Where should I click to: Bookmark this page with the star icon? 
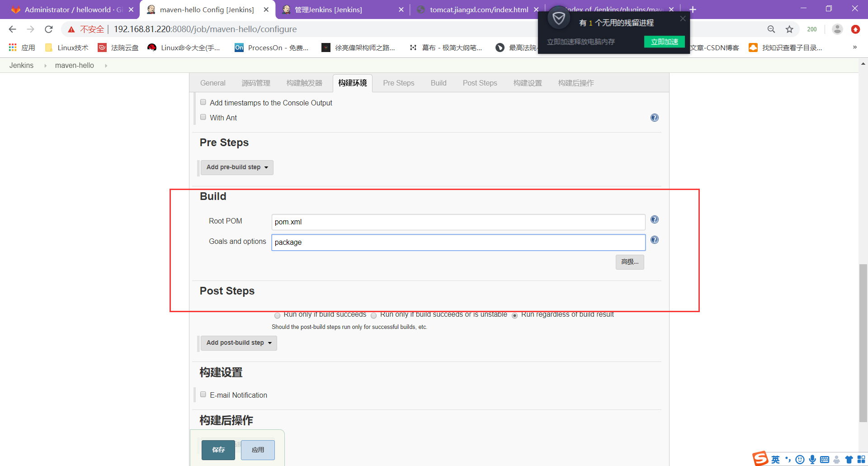(x=789, y=29)
